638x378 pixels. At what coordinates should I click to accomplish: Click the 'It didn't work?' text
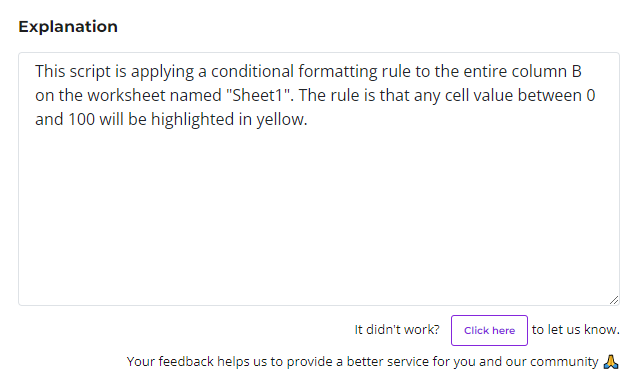pyautogui.click(x=397, y=330)
